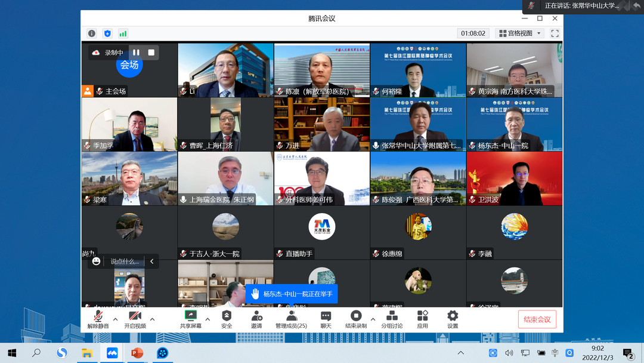
Task: Open meeting 设置 (Settings)
Action: coord(452,318)
